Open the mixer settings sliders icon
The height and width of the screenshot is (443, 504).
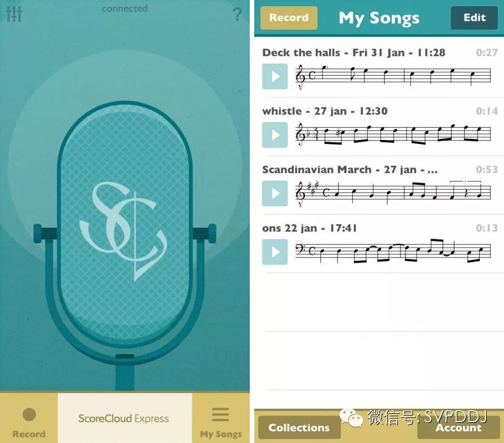pos(14,14)
